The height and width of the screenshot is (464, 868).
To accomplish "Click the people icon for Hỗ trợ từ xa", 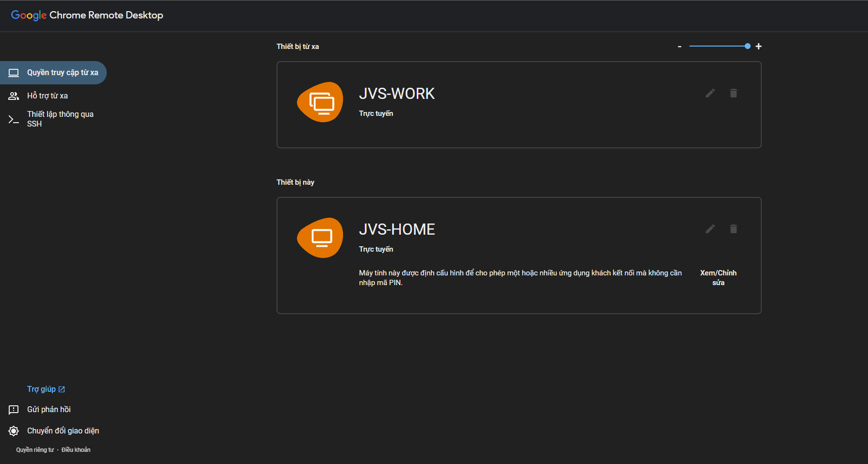I will (x=14, y=96).
